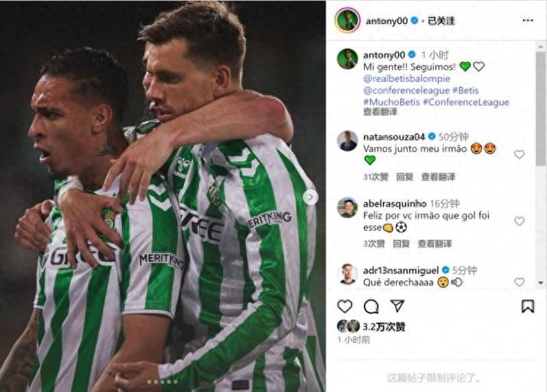Expand translation under the antony00 caption
Image resolution: width=547 pixels, height=392 pixels.
click(x=379, y=112)
